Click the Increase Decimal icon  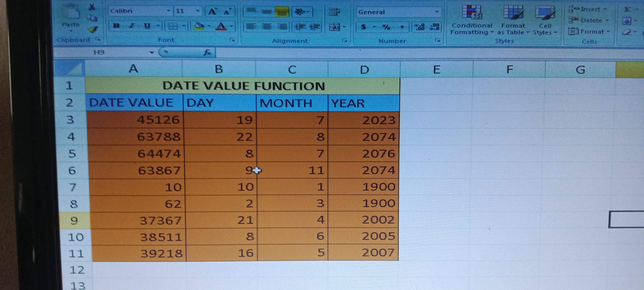(420, 27)
